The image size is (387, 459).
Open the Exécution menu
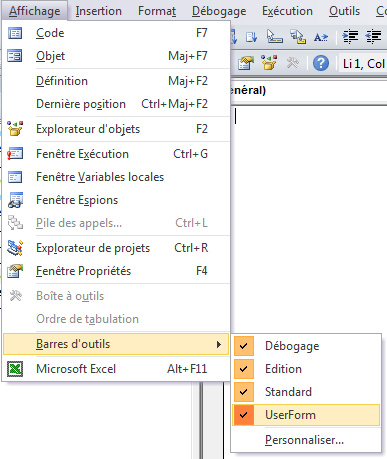pyautogui.click(x=287, y=11)
